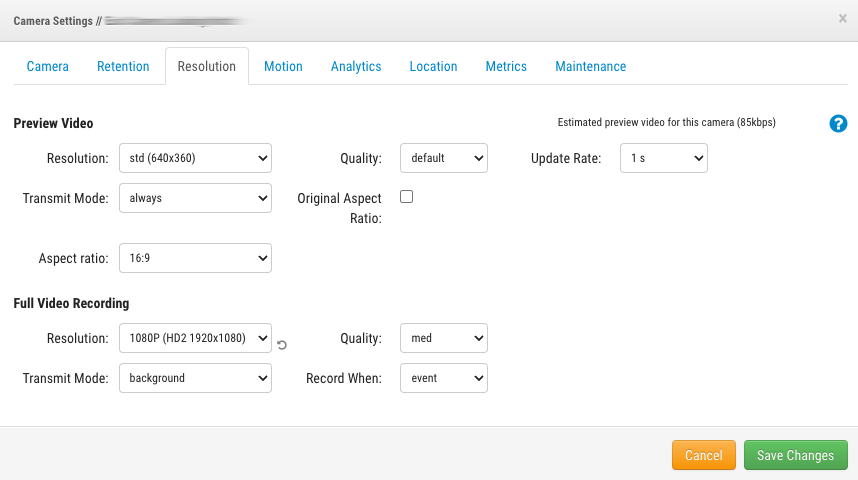The width and height of the screenshot is (858, 480).
Task: Expand the Update Rate dropdown
Action: tap(664, 158)
